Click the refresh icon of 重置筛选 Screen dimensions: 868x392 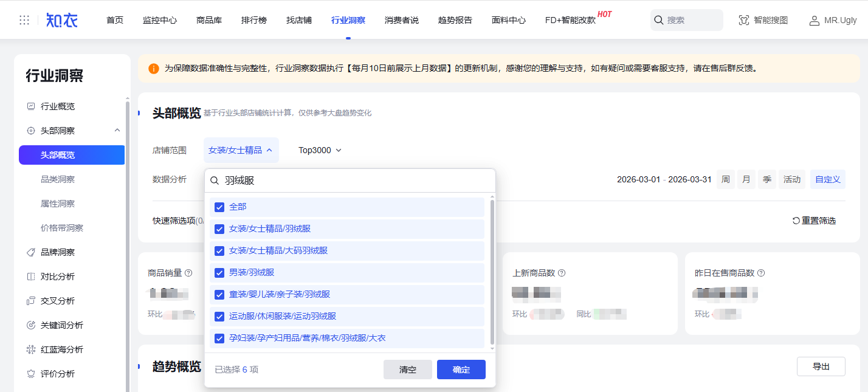click(x=796, y=221)
